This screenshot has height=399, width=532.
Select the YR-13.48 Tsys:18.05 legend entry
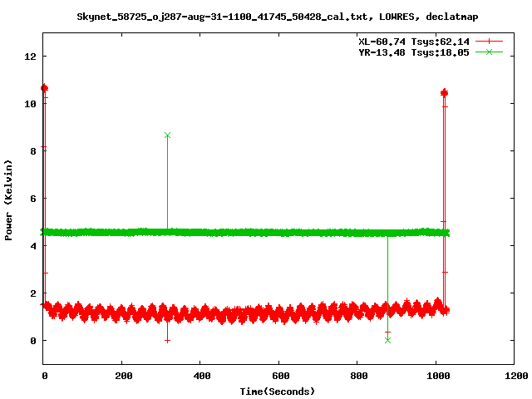click(x=414, y=52)
